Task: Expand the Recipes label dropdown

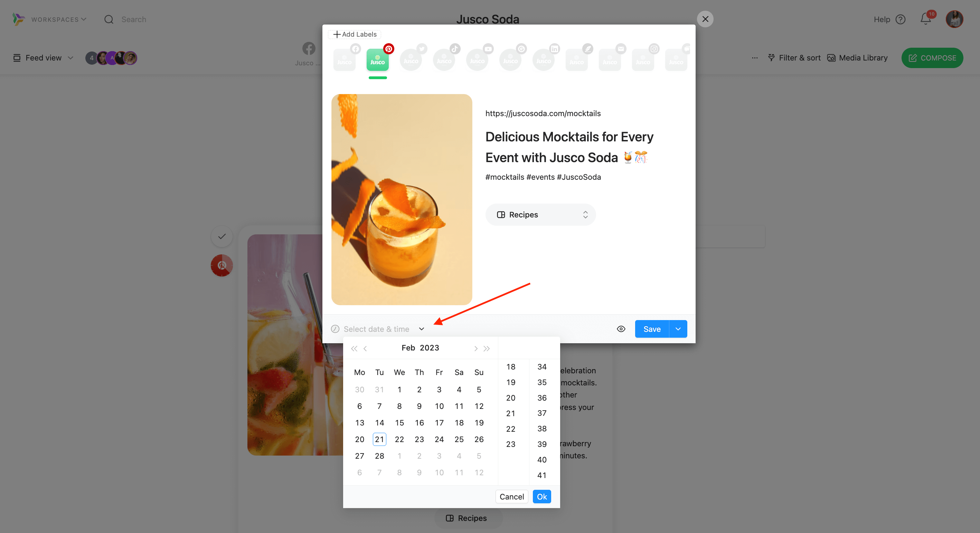Action: [x=585, y=215]
